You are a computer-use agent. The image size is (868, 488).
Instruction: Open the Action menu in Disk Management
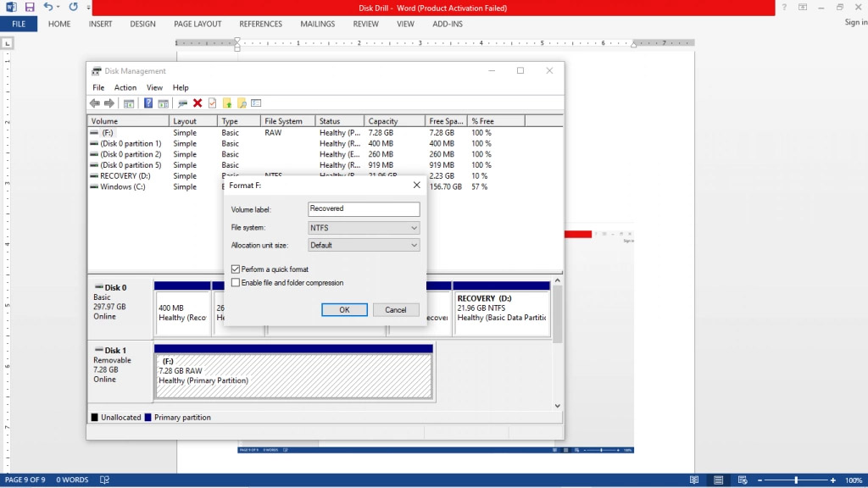[125, 88]
